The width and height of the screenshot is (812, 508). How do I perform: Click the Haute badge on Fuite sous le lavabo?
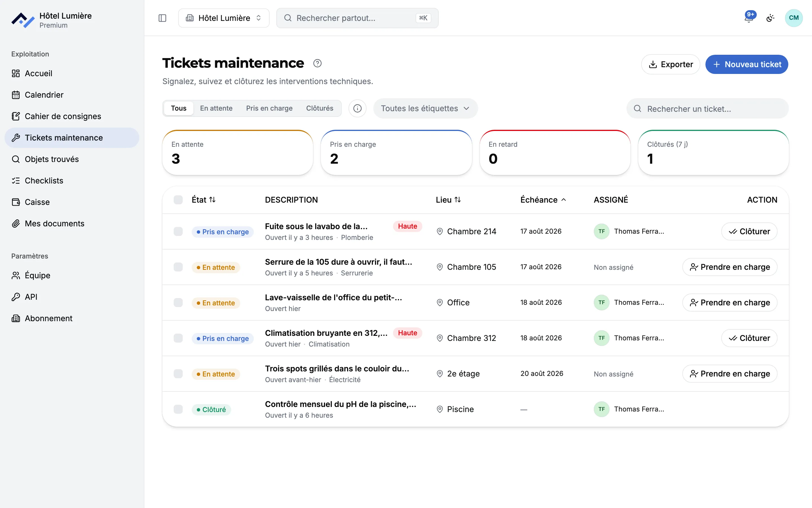(407, 226)
